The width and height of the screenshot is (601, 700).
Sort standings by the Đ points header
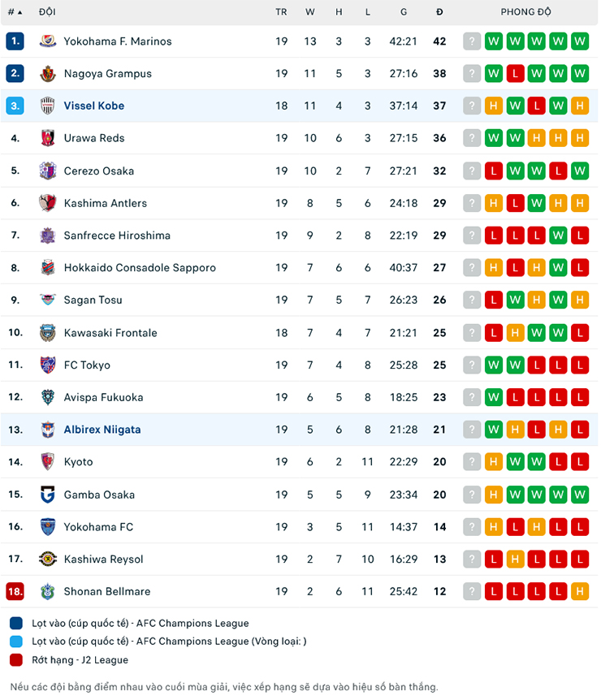tap(439, 12)
